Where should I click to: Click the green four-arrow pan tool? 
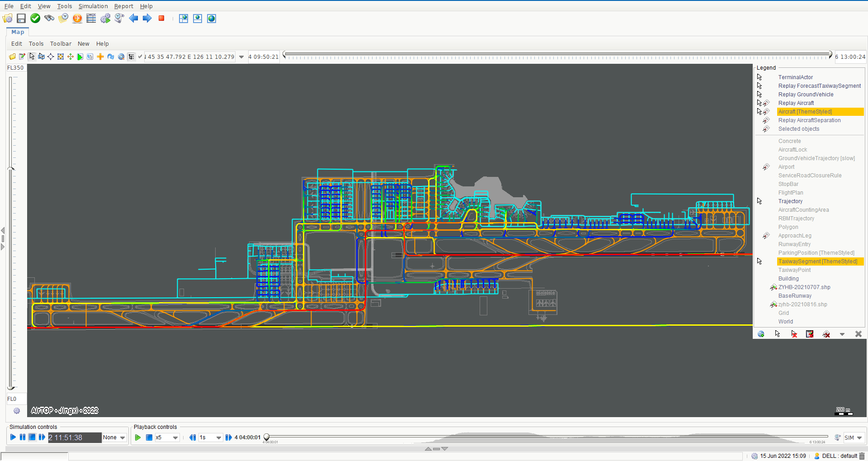pos(71,57)
